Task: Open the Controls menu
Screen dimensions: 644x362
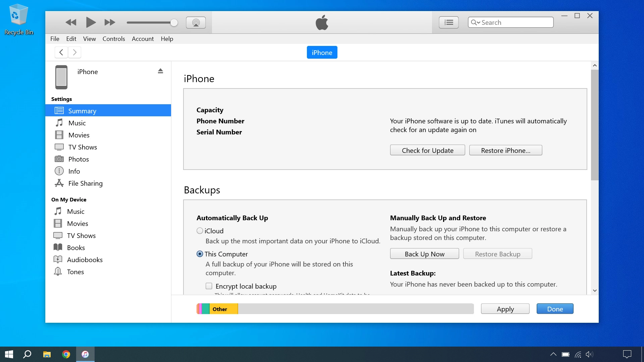Action: pyautogui.click(x=114, y=39)
